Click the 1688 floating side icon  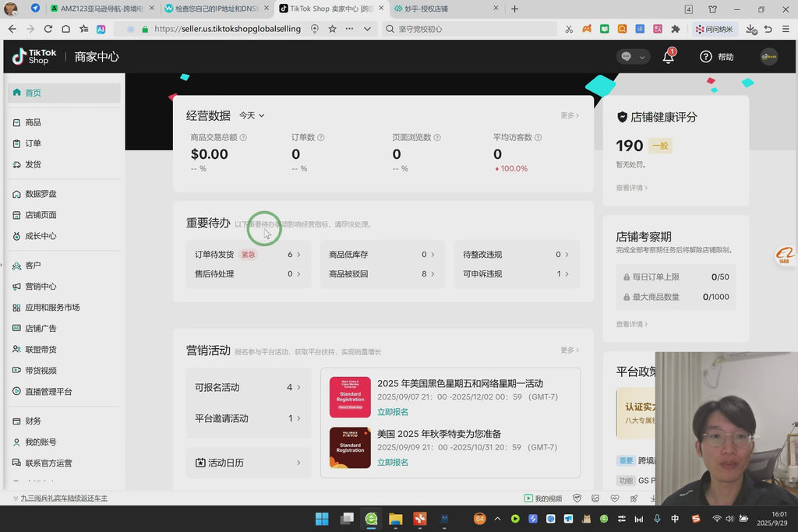[785, 257]
